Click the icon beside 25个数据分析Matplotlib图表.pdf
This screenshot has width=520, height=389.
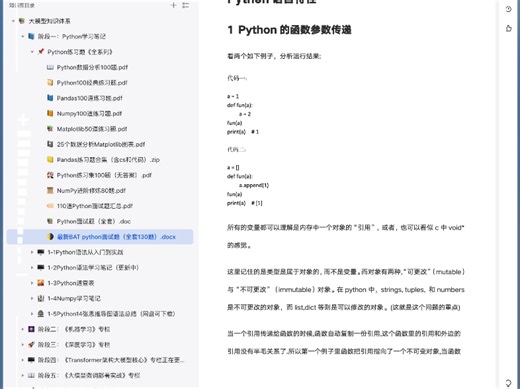click(50, 144)
